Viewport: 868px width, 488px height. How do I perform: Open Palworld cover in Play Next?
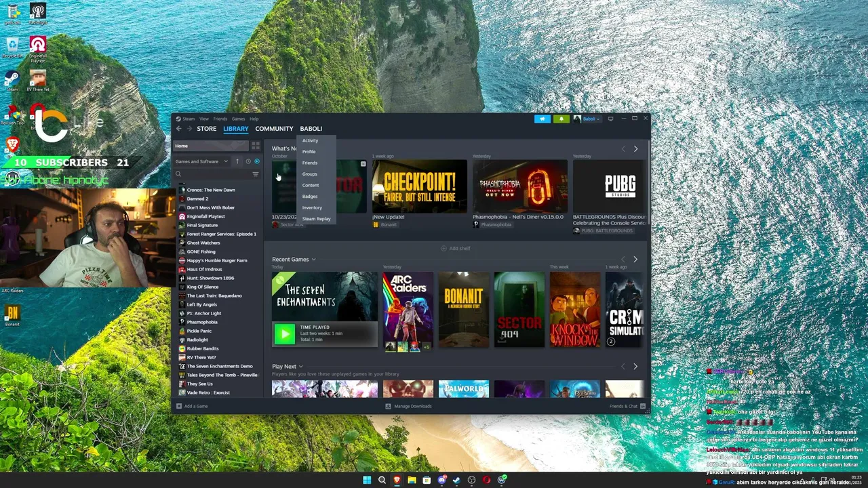464,388
